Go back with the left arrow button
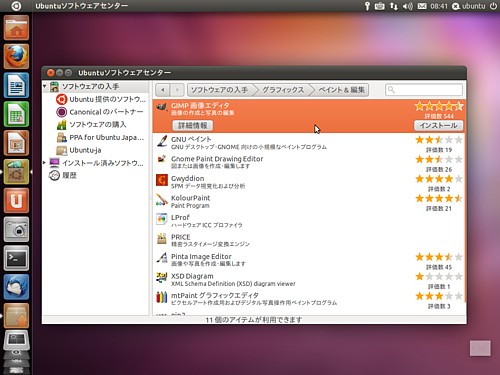This screenshot has width=500, height=375. pyautogui.click(x=163, y=90)
